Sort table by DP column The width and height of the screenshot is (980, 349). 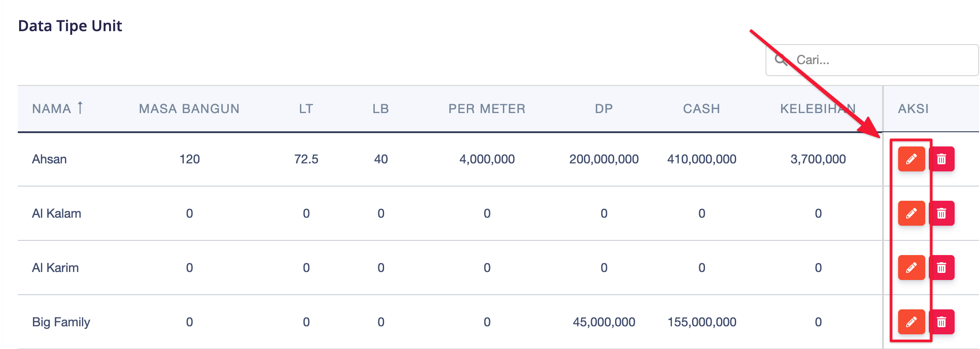point(604,109)
